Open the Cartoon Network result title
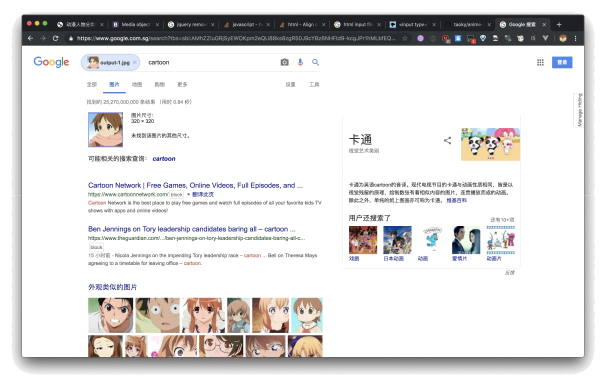606x386 pixels. [195, 185]
